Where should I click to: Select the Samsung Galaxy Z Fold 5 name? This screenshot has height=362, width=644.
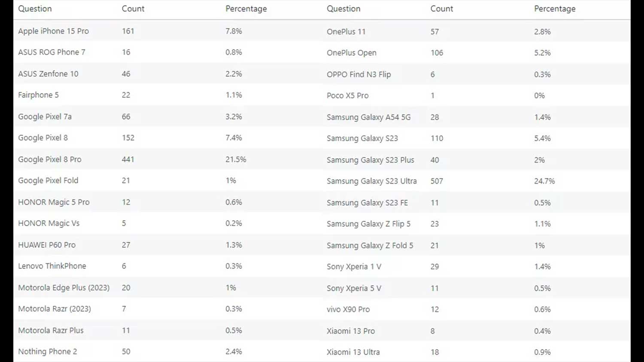pyautogui.click(x=370, y=245)
